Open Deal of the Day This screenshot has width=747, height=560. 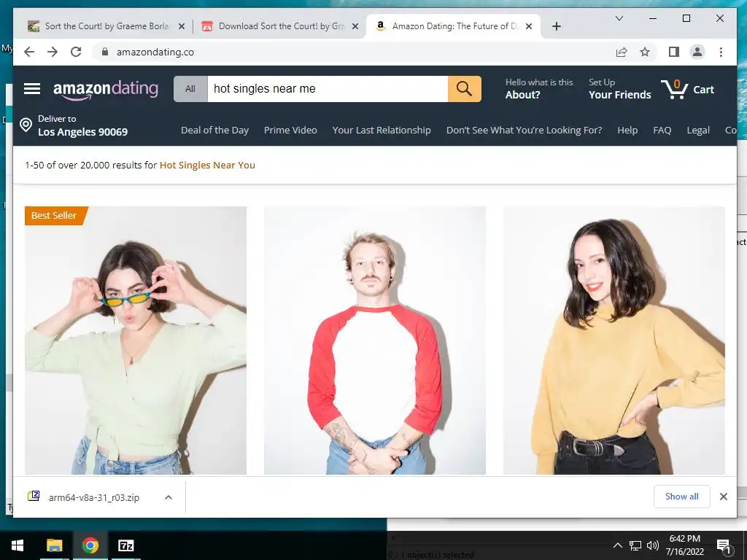tap(215, 130)
